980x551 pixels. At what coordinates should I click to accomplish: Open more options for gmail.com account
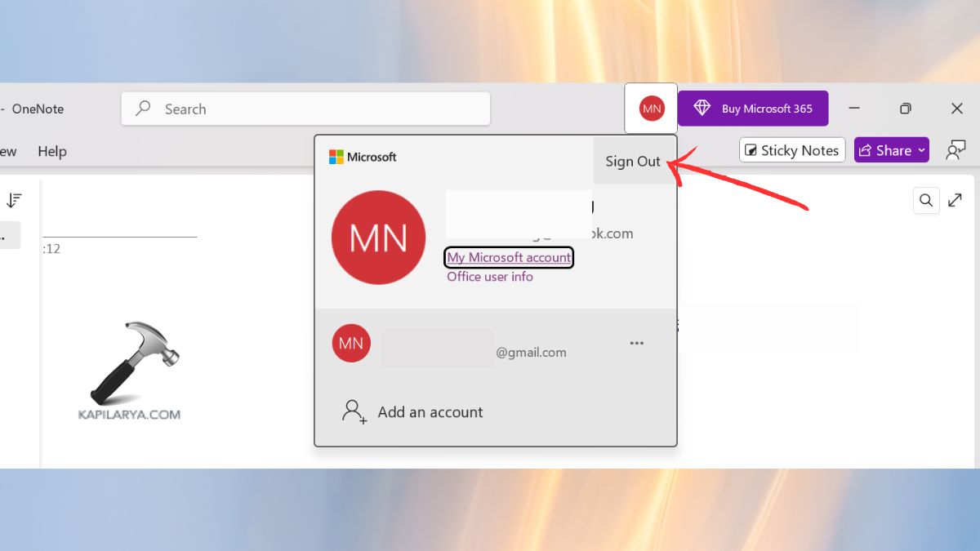(x=637, y=344)
